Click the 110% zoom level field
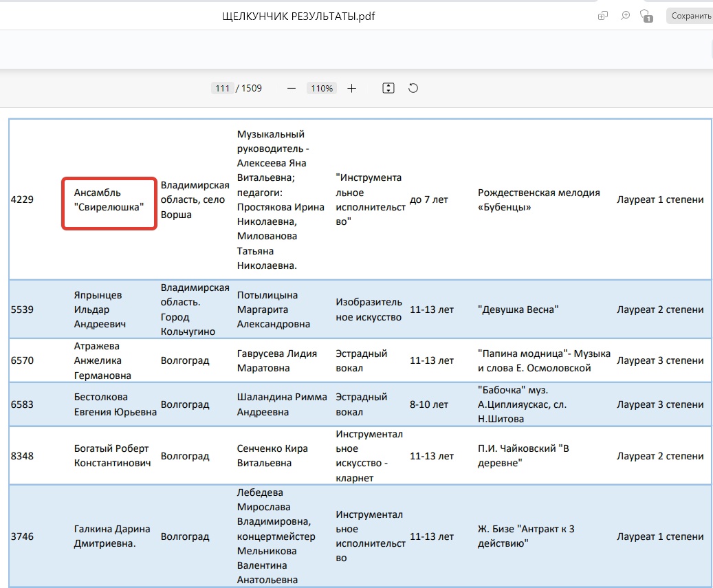Image resolution: width=713 pixels, height=588 pixels. tap(321, 88)
